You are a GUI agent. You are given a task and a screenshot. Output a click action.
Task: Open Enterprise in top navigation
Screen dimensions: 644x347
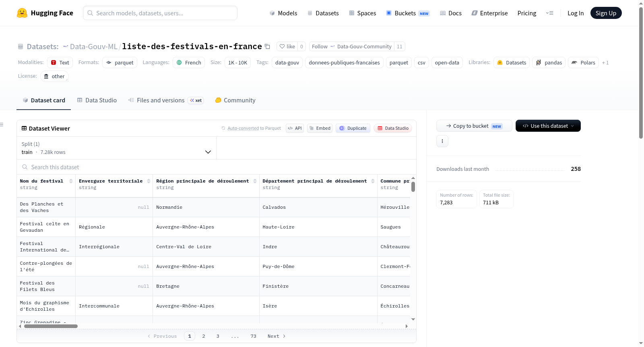[x=489, y=13]
